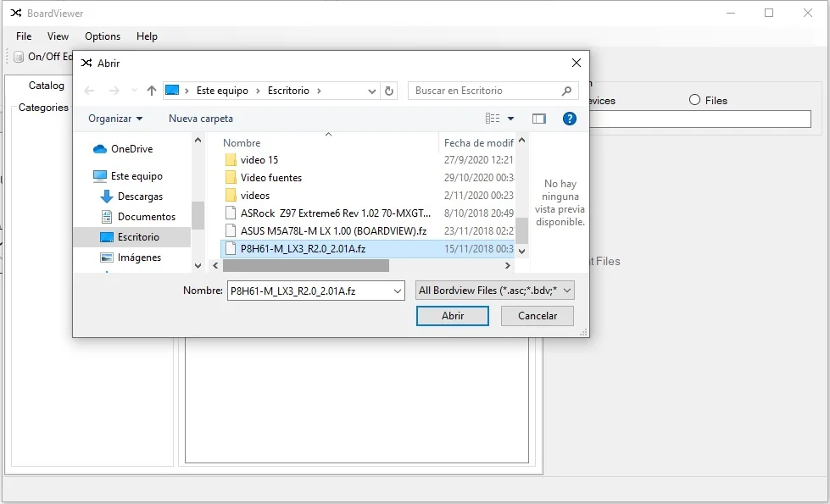Expand the address bar history dropdown
The height and width of the screenshot is (504, 830).
click(x=372, y=91)
